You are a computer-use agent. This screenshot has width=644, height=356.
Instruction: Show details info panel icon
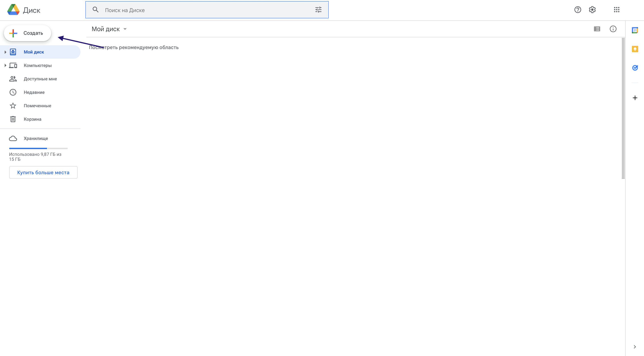click(613, 29)
